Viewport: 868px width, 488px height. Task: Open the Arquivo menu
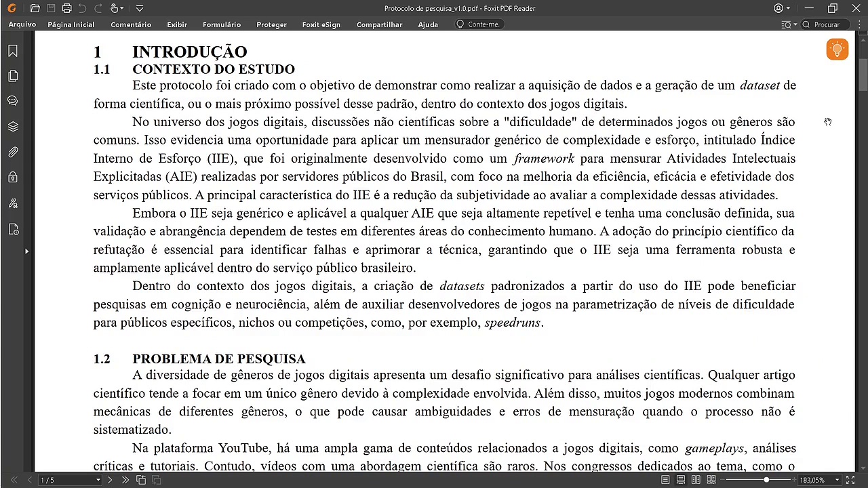[x=22, y=24]
